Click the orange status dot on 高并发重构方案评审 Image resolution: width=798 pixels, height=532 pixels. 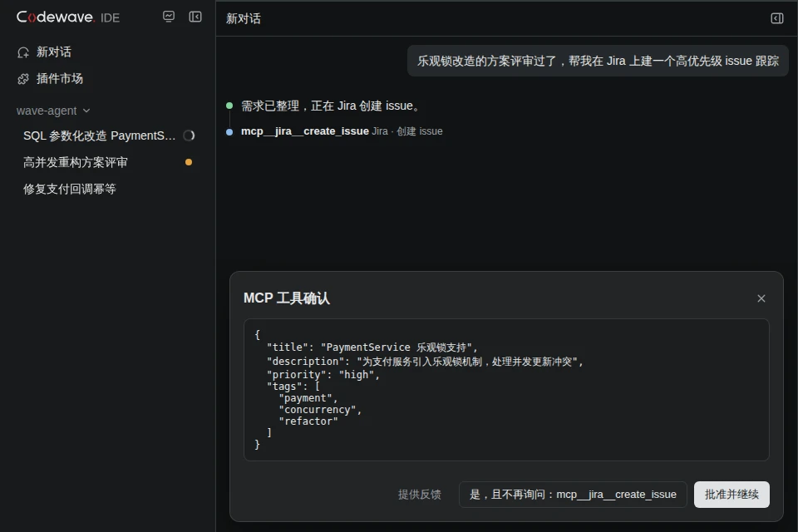pyautogui.click(x=189, y=162)
